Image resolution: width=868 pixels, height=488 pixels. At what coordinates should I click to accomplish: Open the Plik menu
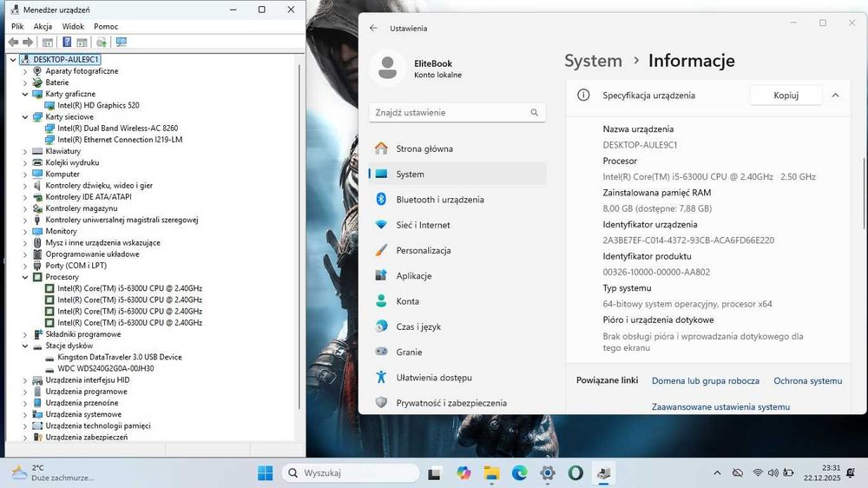[x=17, y=26]
